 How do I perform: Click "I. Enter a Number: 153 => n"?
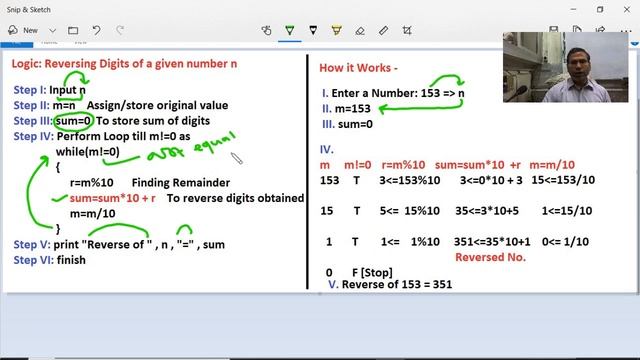coord(393,93)
